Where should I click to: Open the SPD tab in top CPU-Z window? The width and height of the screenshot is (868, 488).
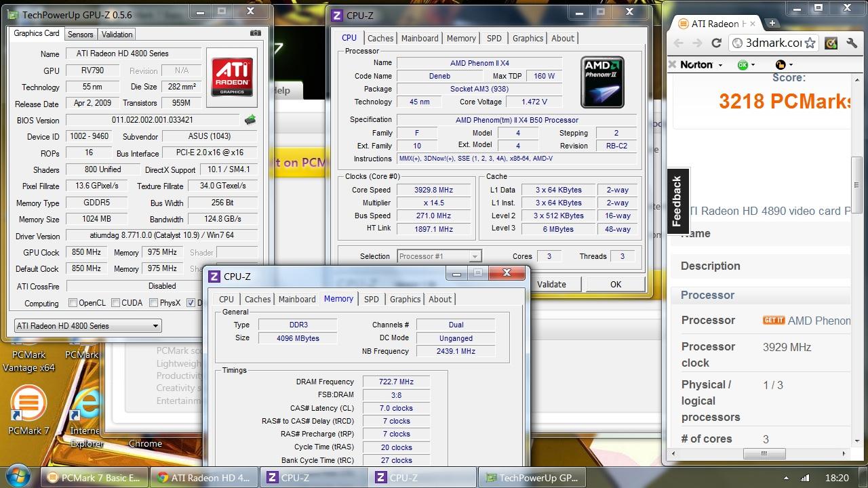pos(494,39)
